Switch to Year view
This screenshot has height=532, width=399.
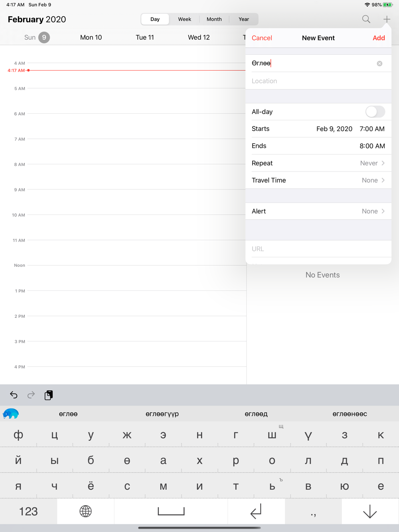244,19
